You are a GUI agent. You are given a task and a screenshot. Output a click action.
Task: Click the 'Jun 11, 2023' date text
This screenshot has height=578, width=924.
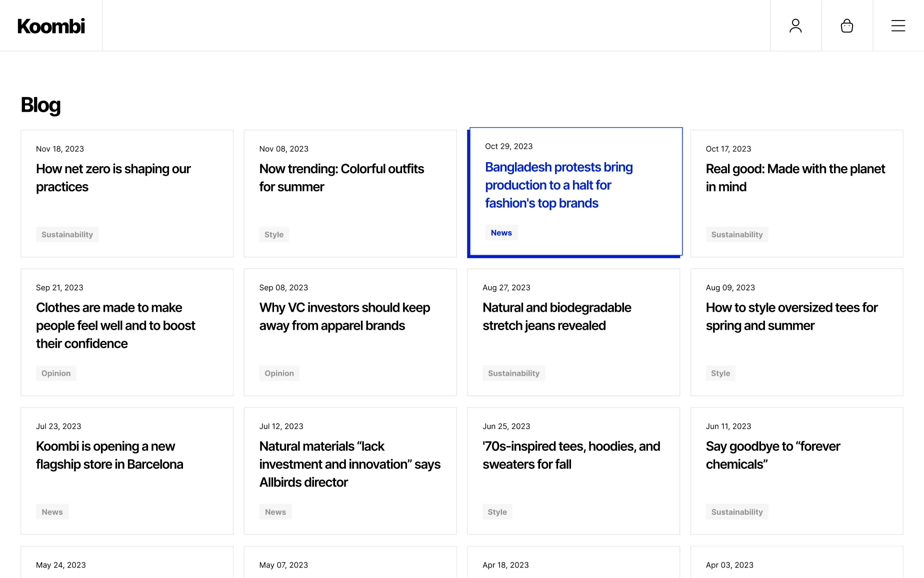coord(728,426)
